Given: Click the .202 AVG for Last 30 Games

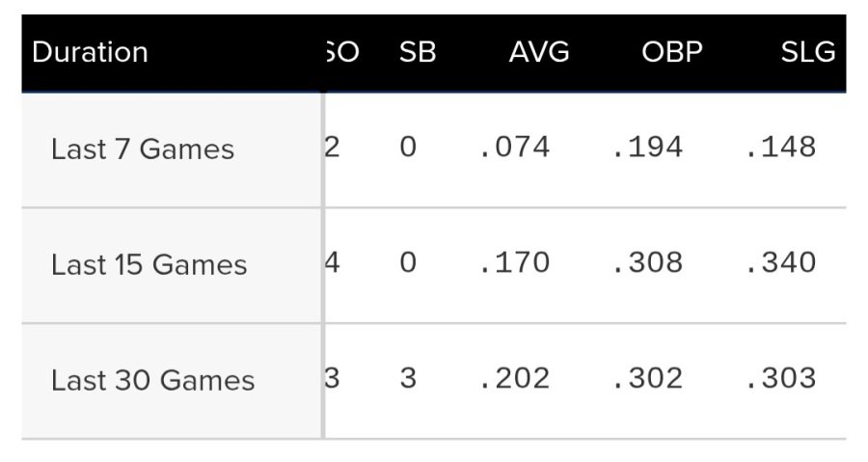Looking at the screenshot, I should (514, 378).
